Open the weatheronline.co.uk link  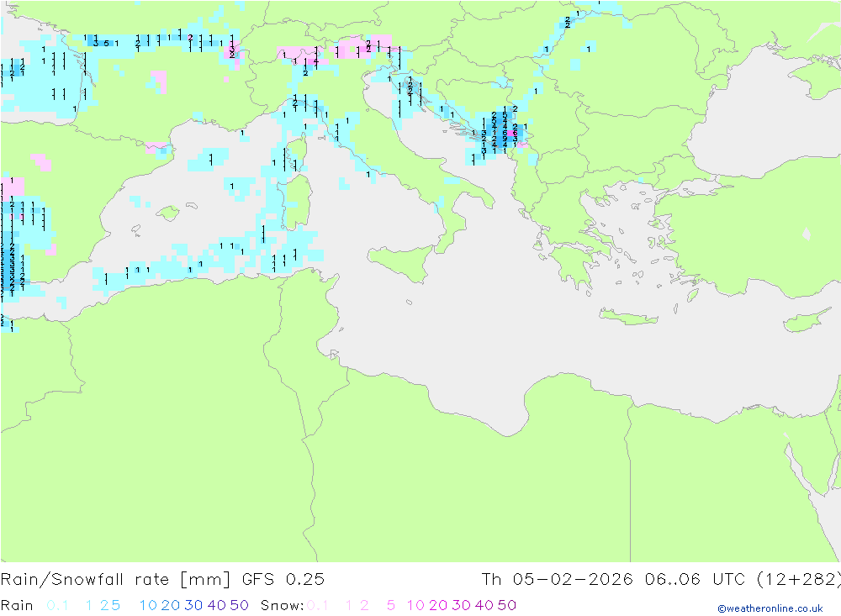pyautogui.click(x=770, y=608)
